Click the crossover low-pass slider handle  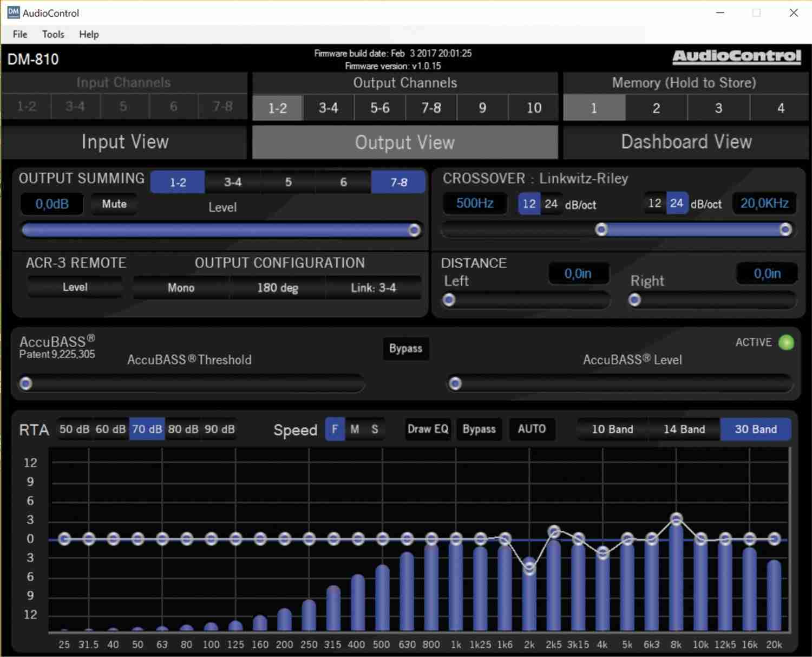[x=785, y=230]
